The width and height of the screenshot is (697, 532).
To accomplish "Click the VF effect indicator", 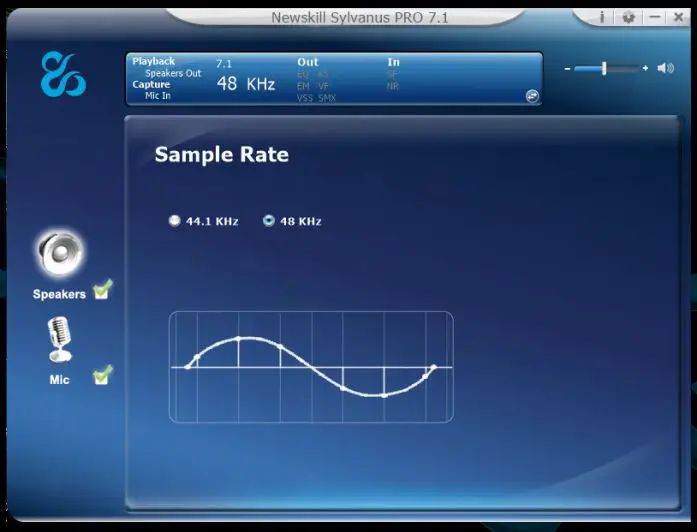I will [323, 86].
